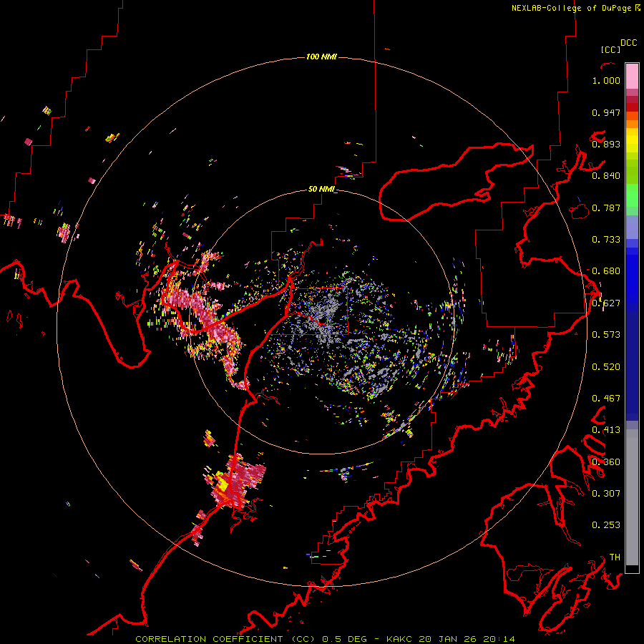Viewport: 644px width, 644px height.
Task: Select the light pink swatch atop color bar
Action: pos(632,76)
